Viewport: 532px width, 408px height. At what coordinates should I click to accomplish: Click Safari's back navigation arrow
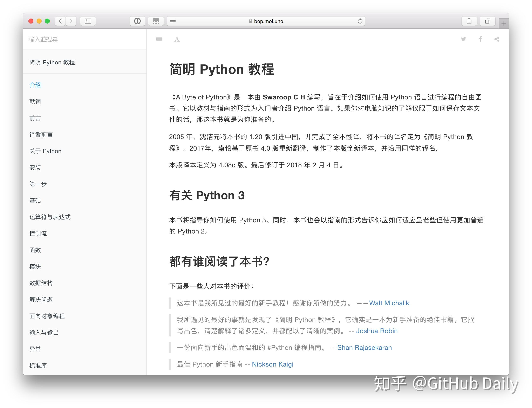[61, 21]
